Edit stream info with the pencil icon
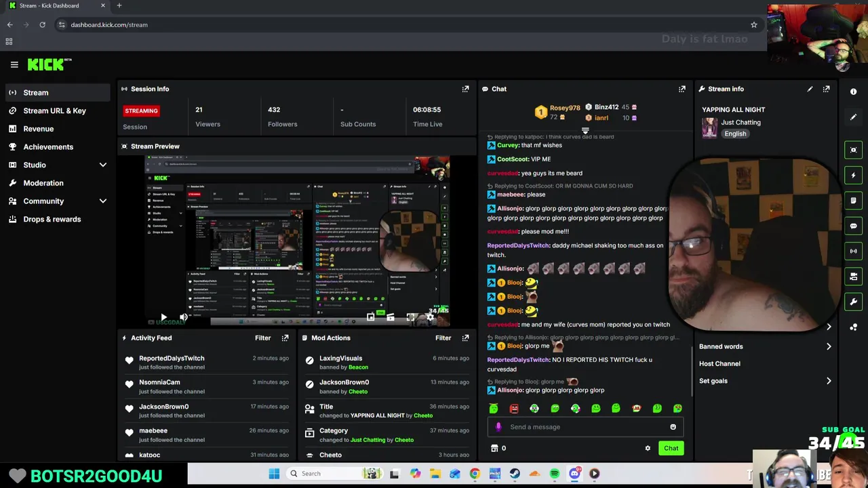This screenshot has height=488, width=868. pyautogui.click(x=810, y=89)
